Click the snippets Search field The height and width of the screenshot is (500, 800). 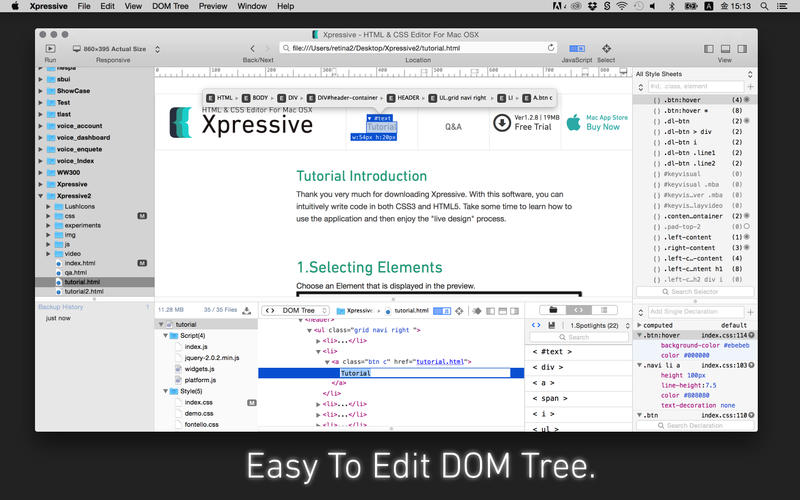[579, 337]
